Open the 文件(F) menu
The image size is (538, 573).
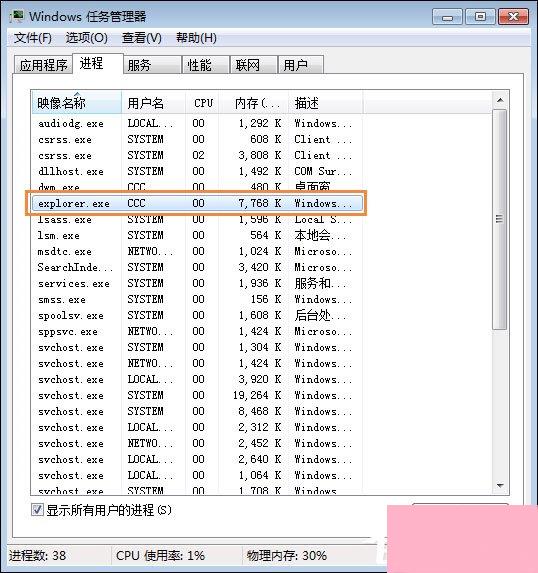click(x=33, y=38)
